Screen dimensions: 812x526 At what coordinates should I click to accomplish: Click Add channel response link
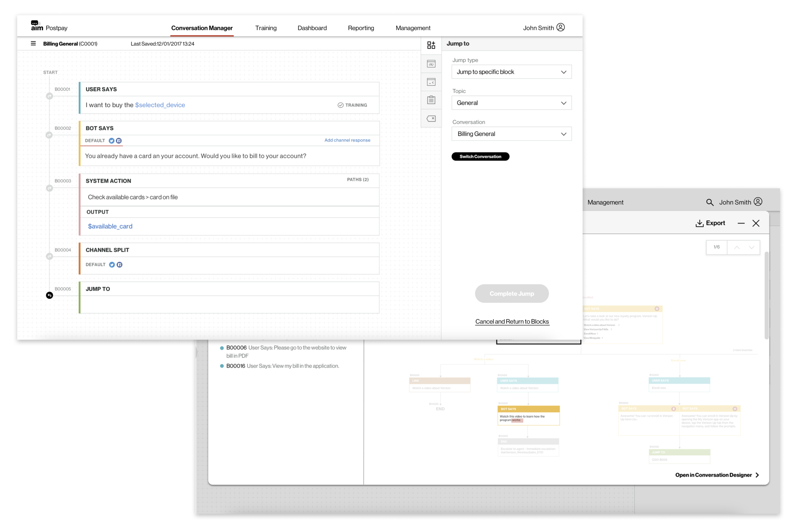point(347,140)
